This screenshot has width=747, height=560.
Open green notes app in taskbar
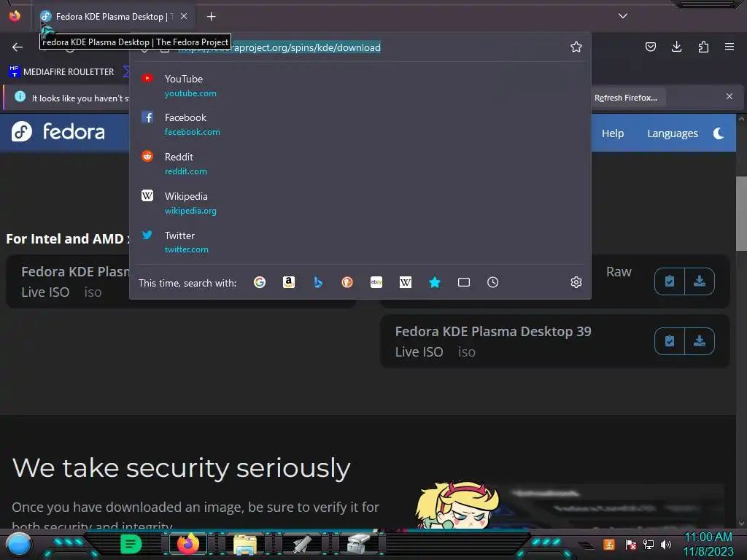pos(131,544)
